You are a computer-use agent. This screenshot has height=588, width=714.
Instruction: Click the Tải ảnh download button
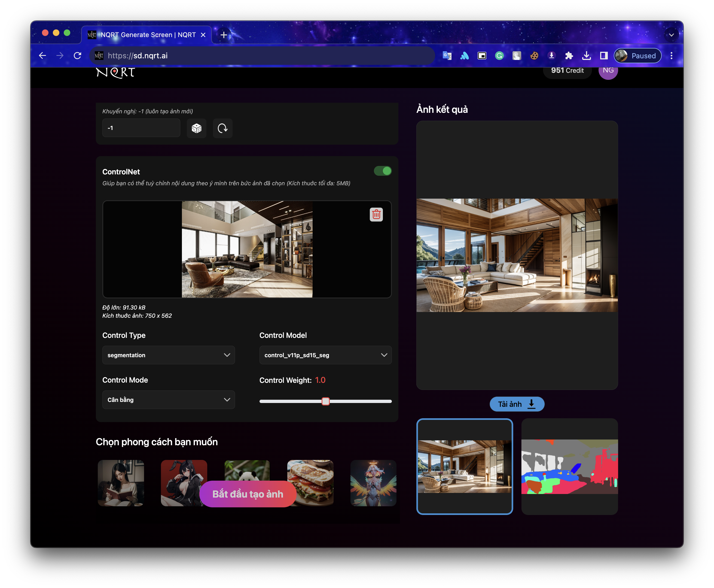coord(517,404)
